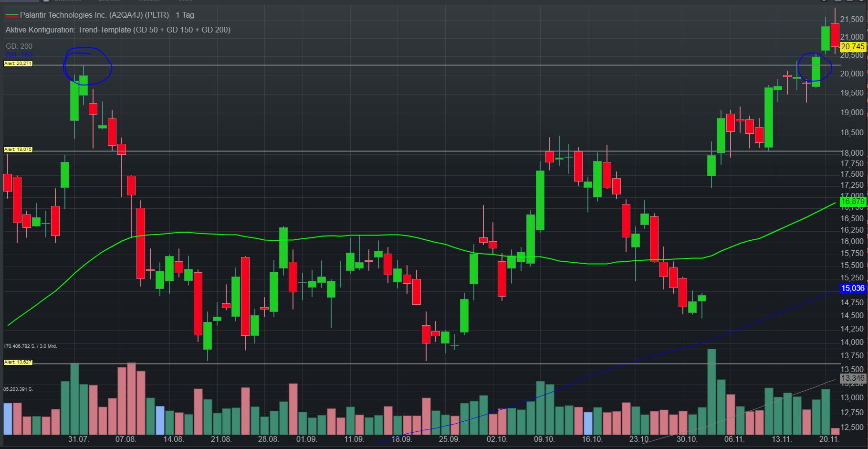This screenshot has height=449, width=868.
Task: Click the 20.11. date axis label
Action: point(829,439)
